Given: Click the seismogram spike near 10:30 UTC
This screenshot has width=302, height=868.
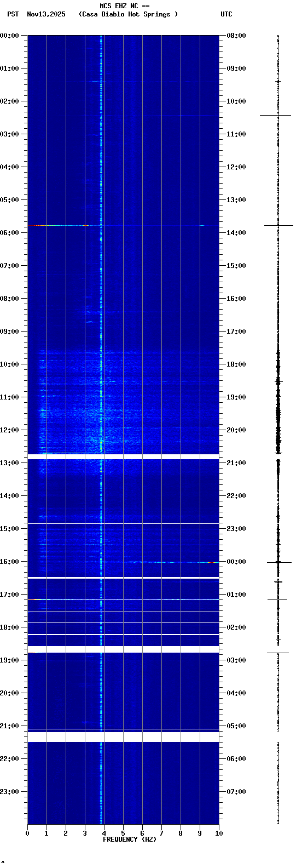Looking at the screenshot, I should 276,116.
